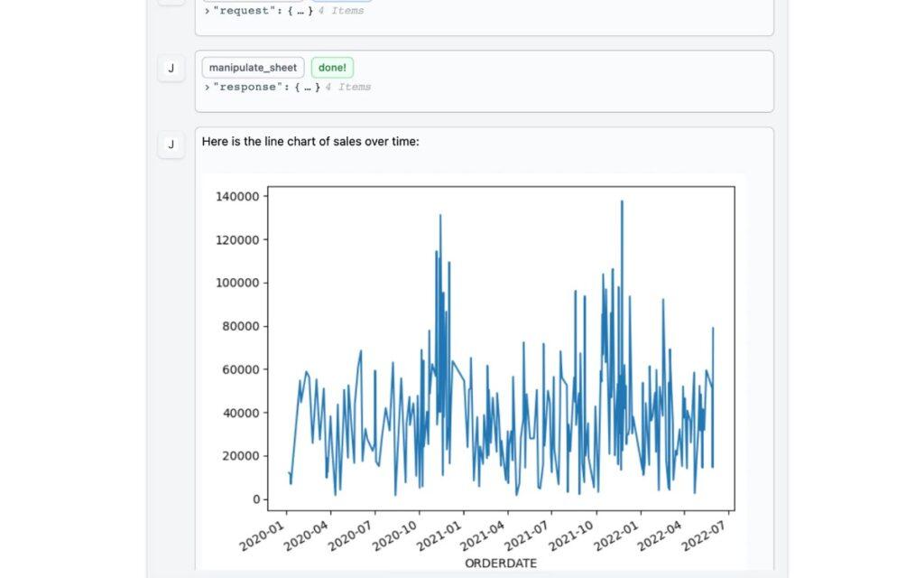The height and width of the screenshot is (578, 924).
Task: Click the topmost partially visible J avatar
Action: click(171, 5)
